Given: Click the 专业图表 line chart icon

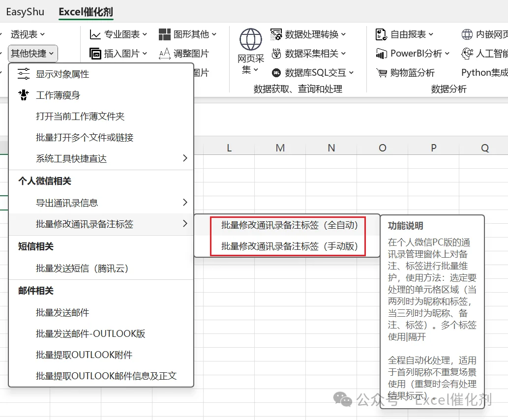Looking at the screenshot, I should tap(95, 34).
